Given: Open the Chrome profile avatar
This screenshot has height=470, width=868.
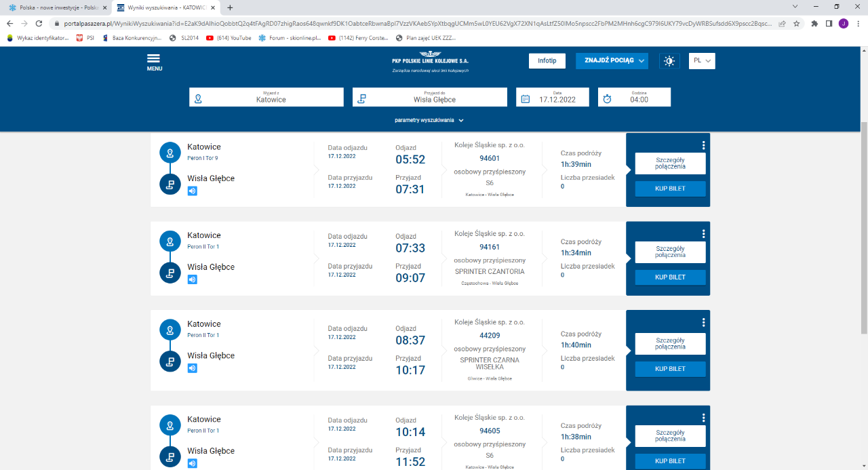Looking at the screenshot, I should click(843, 23).
